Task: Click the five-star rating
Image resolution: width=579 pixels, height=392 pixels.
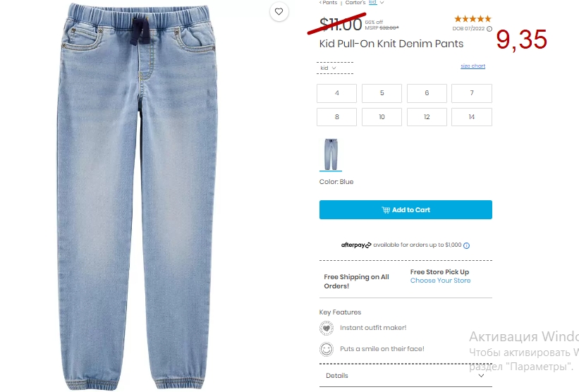Action: [473, 19]
